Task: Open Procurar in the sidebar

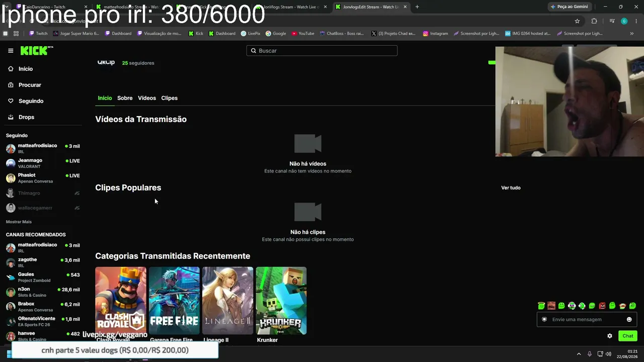Action: [x=30, y=85]
